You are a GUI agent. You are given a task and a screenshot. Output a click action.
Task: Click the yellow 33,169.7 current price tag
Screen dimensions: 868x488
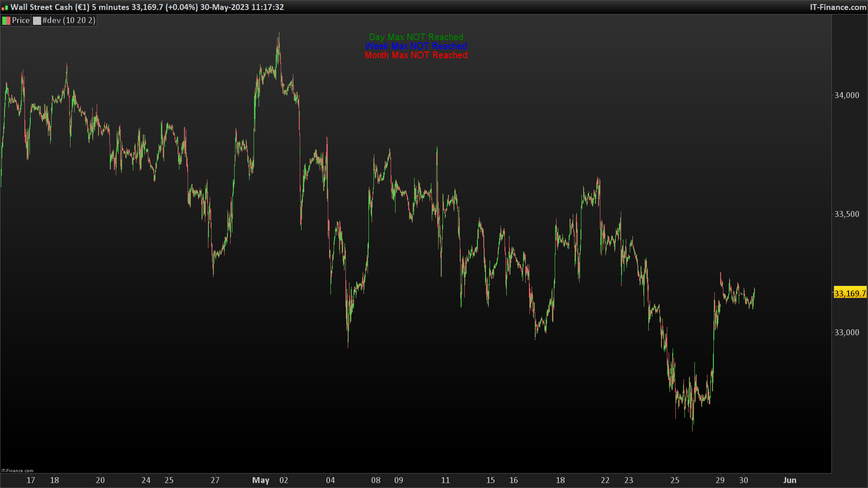[849, 293]
